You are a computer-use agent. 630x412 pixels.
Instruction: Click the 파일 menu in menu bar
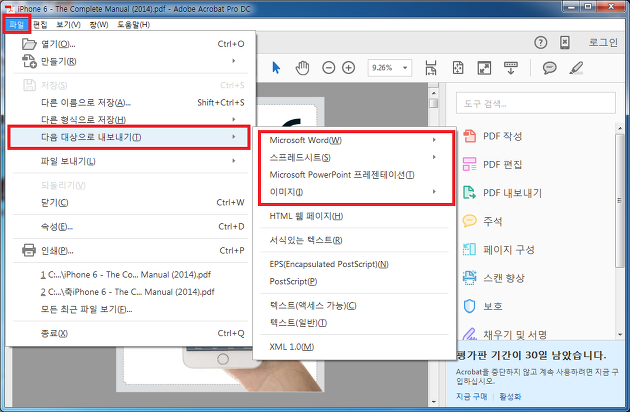tap(16, 25)
